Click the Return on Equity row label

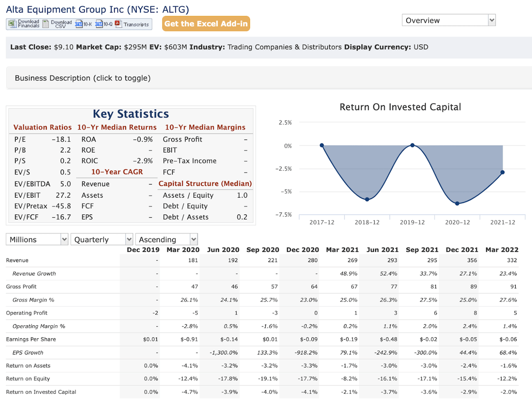[x=28, y=379]
